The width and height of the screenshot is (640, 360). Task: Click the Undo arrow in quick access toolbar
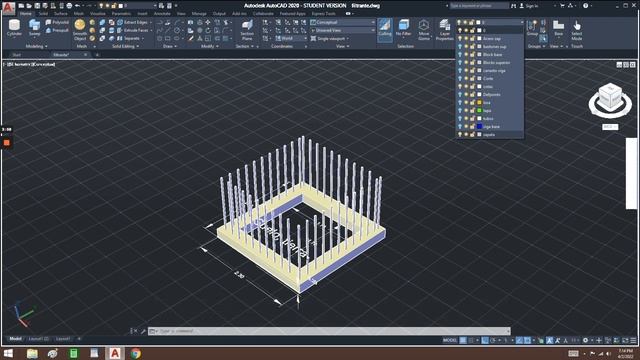click(77, 6)
